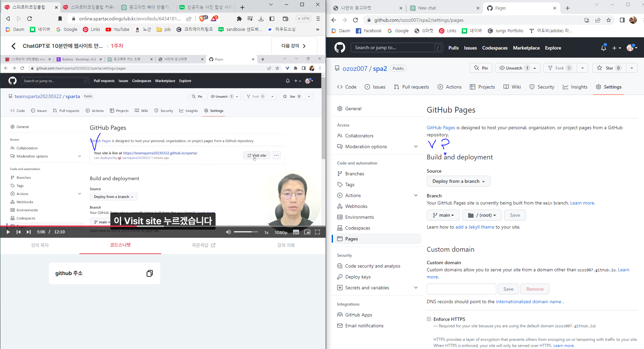Open the main branch selector dropdown
This screenshot has height=349, width=644.
tap(443, 215)
